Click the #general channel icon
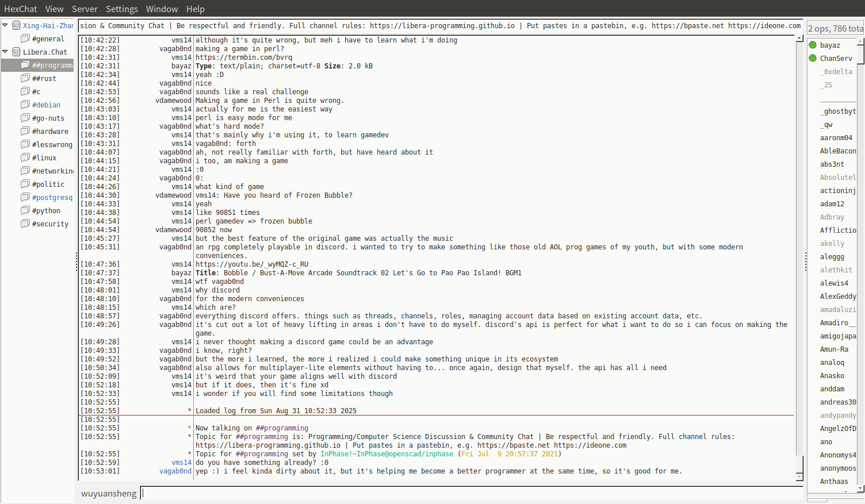 (25, 39)
